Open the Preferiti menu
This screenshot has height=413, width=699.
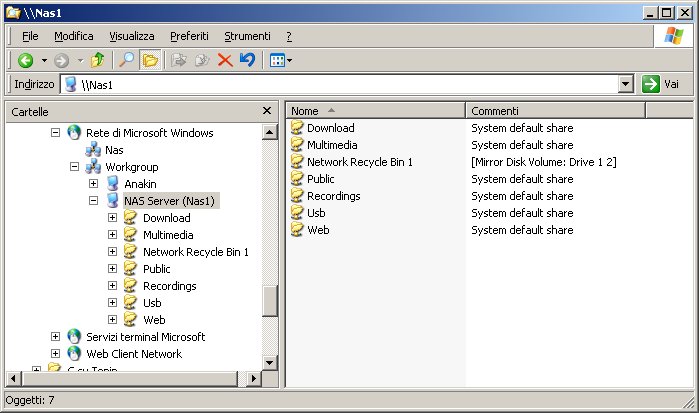(x=189, y=35)
